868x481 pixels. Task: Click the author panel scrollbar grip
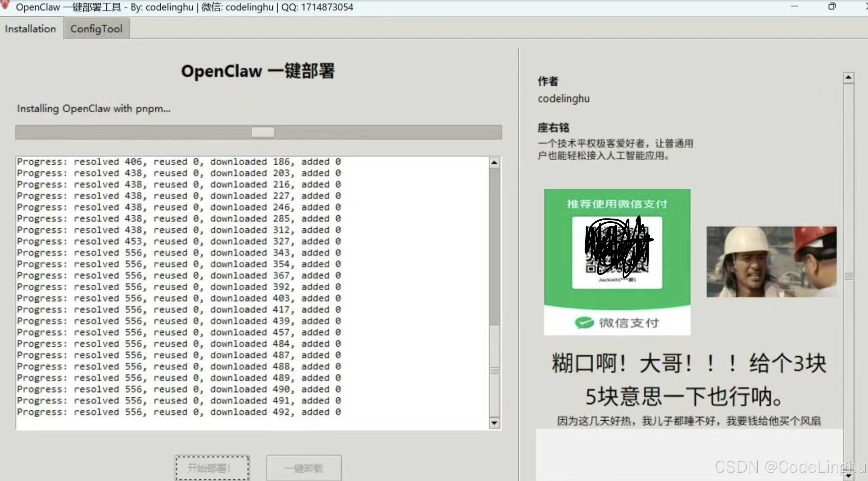pos(848,277)
